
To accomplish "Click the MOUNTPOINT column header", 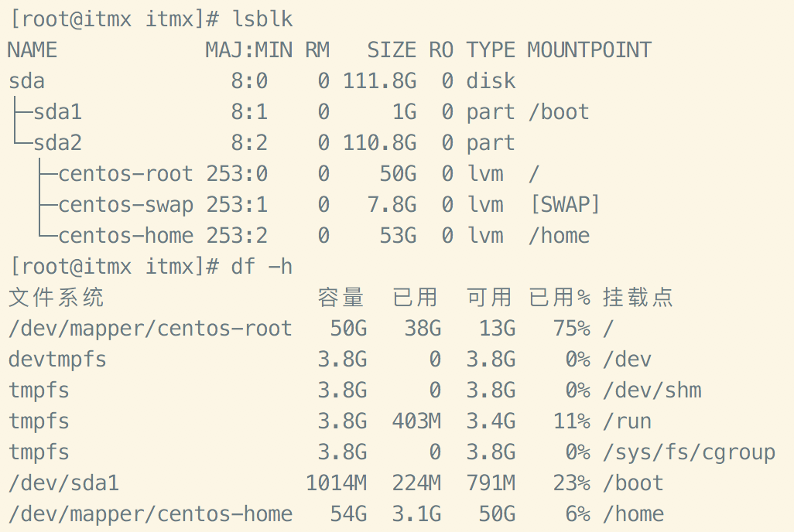I will tap(589, 50).
